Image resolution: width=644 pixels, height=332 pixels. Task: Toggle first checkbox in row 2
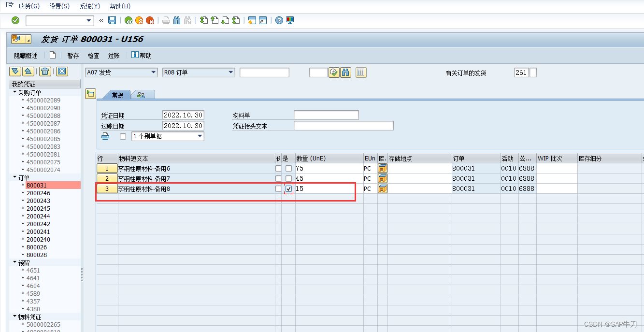278,179
